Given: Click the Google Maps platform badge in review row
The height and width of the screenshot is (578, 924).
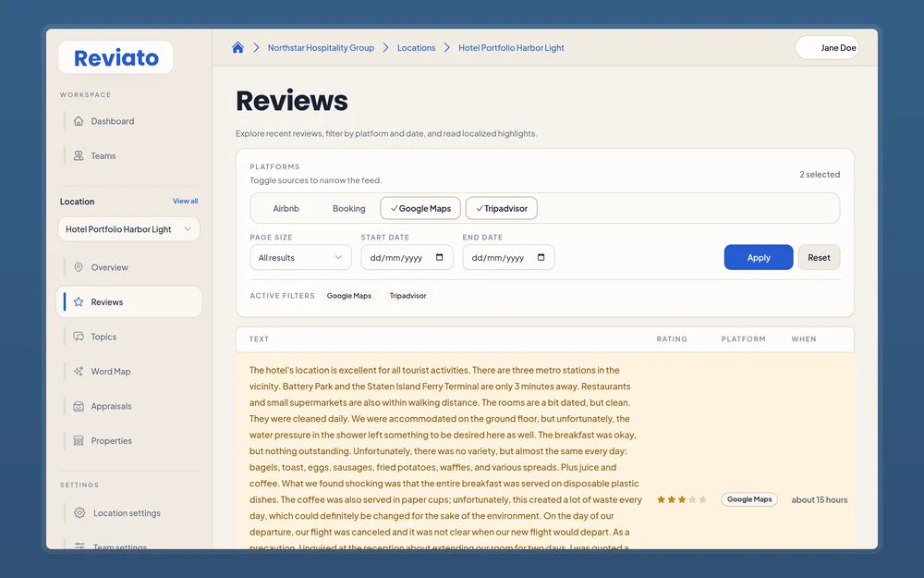Looking at the screenshot, I should click(x=749, y=499).
